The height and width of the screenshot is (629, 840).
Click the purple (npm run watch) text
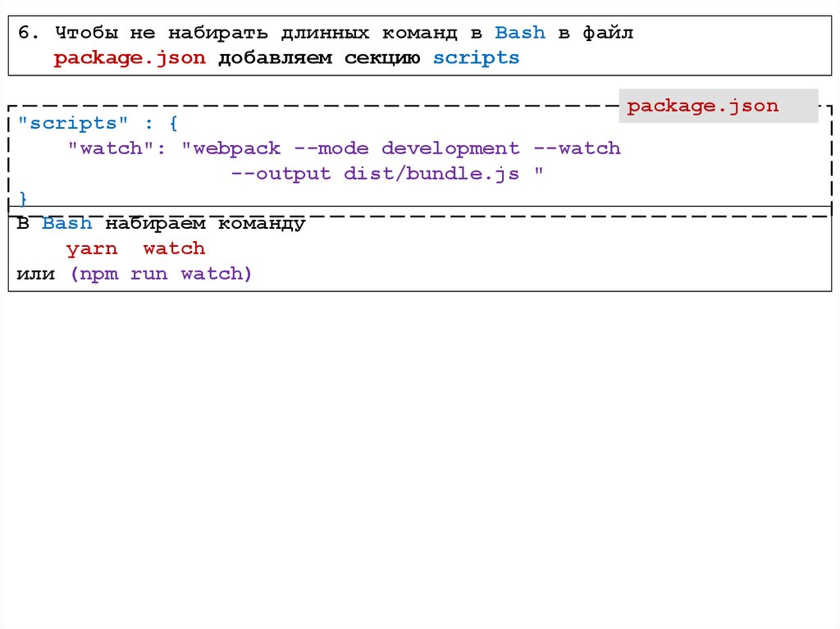[161, 274]
